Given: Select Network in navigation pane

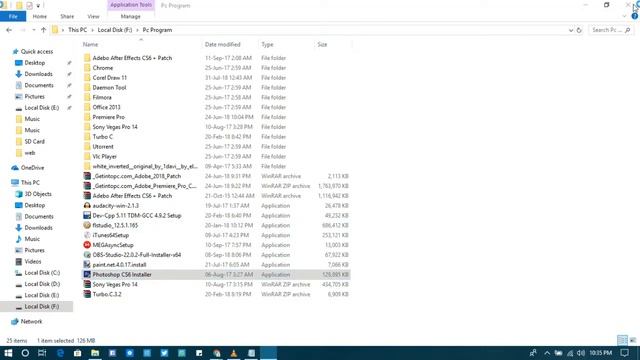Looking at the screenshot, I should pos(31,322).
